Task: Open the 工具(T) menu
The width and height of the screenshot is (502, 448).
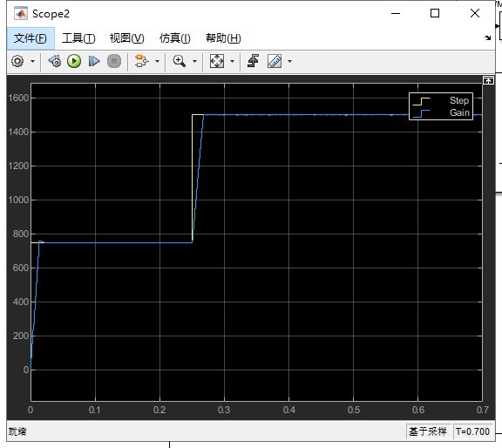Action: pyautogui.click(x=78, y=38)
